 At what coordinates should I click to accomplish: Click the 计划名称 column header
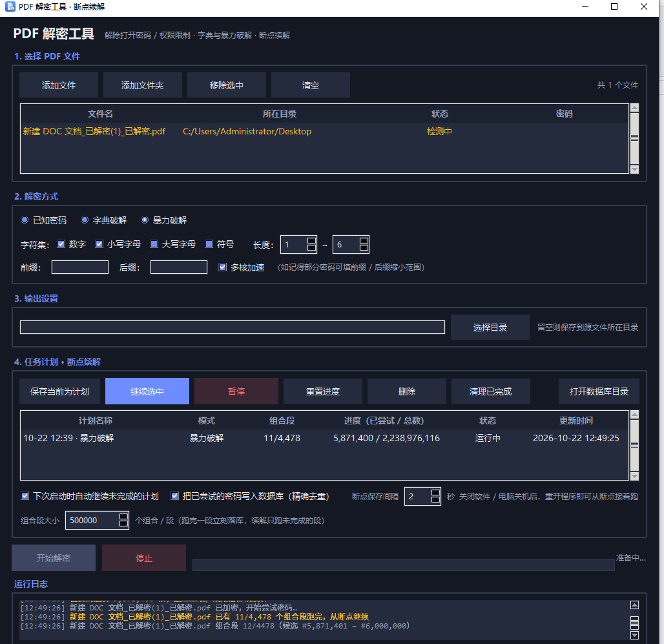coord(96,421)
